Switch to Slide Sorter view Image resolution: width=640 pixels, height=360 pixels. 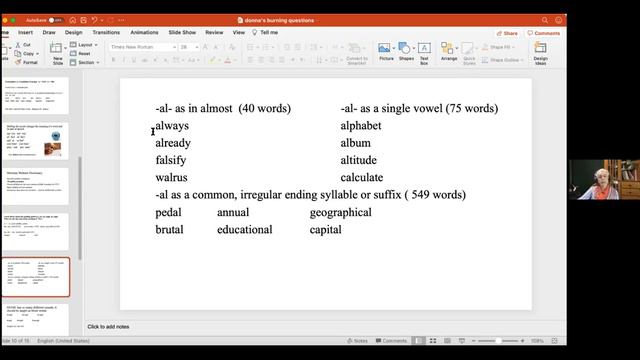click(x=433, y=340)
